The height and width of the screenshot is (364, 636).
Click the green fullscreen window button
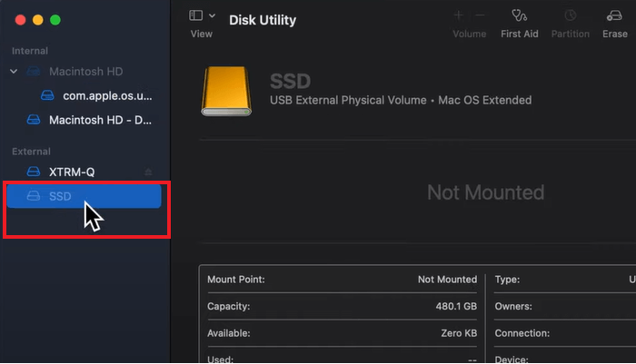(x=55, y=19)
